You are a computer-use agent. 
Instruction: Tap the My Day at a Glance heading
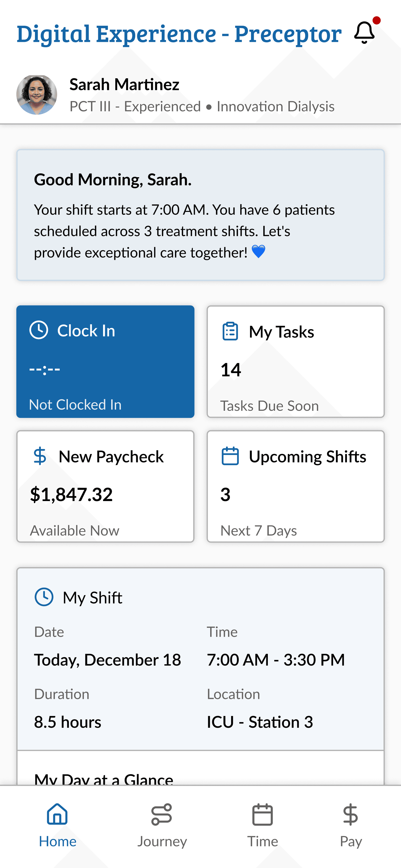click(104, 779)
